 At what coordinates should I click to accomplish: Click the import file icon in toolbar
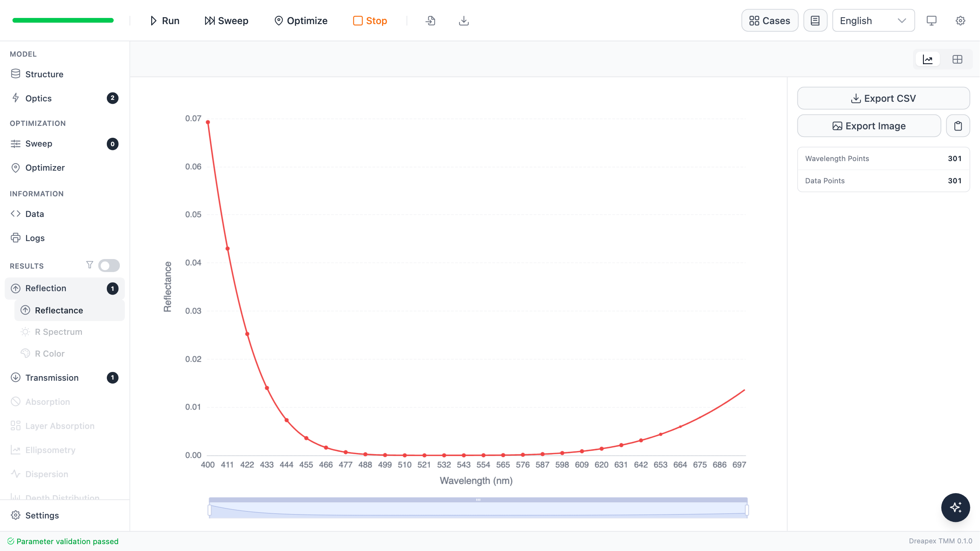430,21
